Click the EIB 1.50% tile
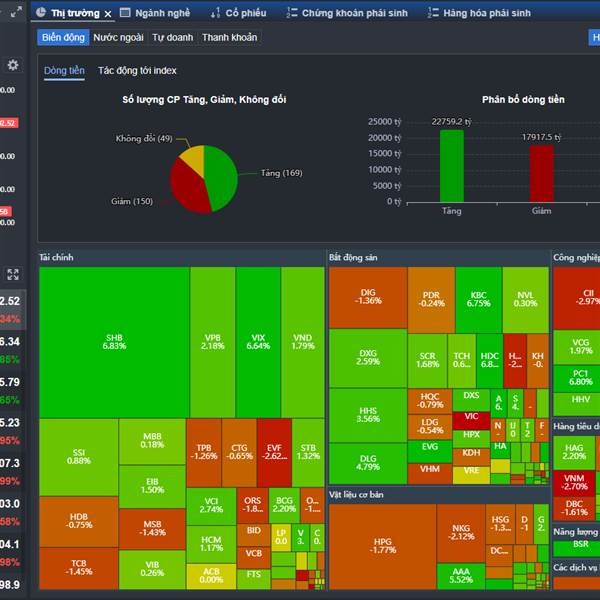Viewport: 600px width, 600px height. coord(152,486)
